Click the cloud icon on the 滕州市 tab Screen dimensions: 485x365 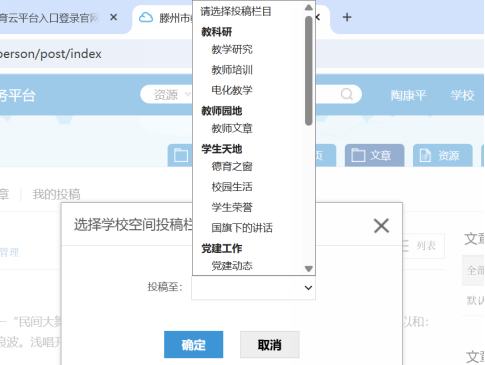point(146,17)
